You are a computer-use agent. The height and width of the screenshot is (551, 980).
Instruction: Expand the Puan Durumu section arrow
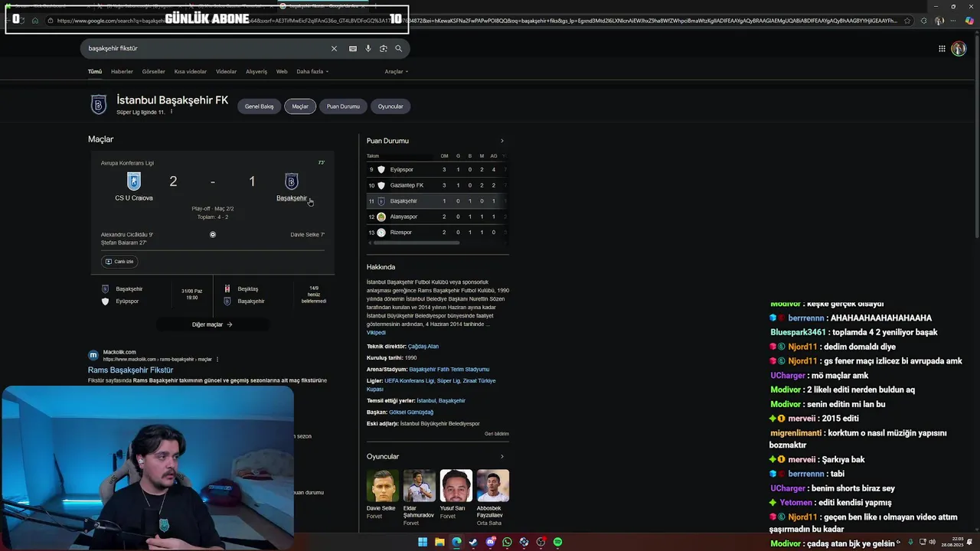(502, 141)
